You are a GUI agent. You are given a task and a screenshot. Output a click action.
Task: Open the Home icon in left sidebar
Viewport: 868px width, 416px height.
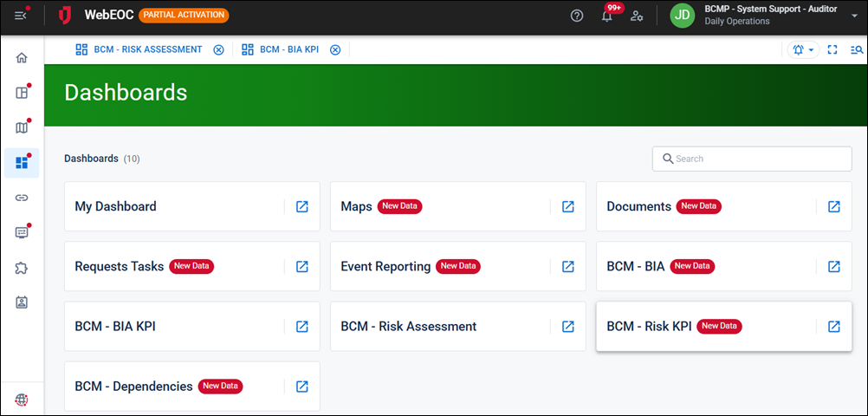22,58
